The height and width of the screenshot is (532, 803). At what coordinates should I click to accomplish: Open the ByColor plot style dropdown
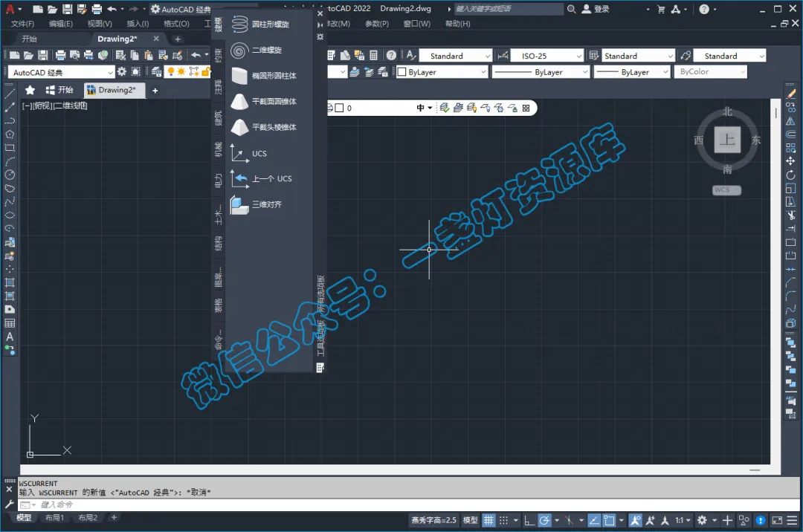(711, 72)
